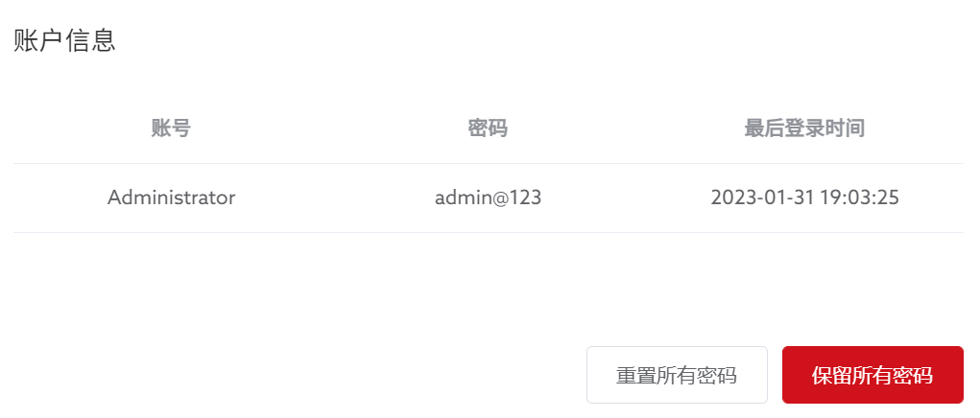Confirm with the red 保留所有密码 button
This screenshot has width=980, height=418.
point(872,375)
